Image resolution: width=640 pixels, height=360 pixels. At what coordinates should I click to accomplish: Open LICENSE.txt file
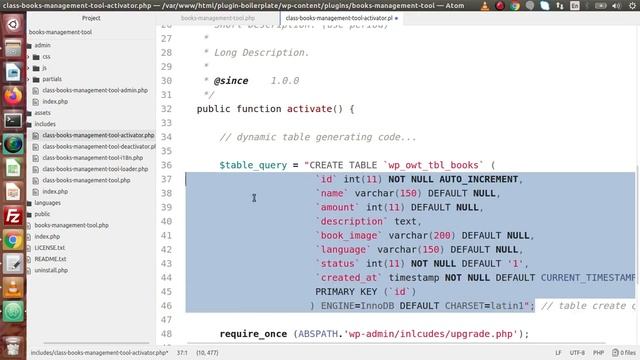click(49, 248)
